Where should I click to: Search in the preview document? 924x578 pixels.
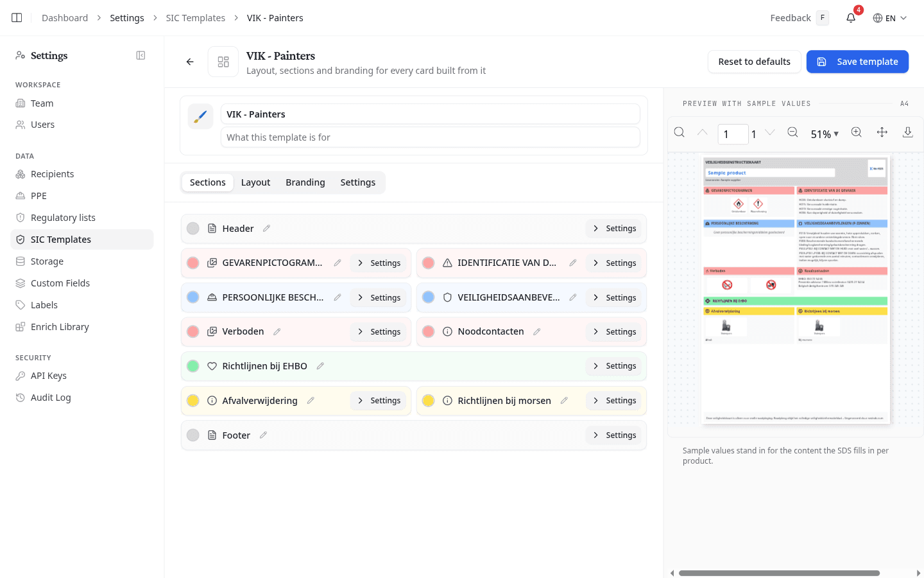point(680,133)
